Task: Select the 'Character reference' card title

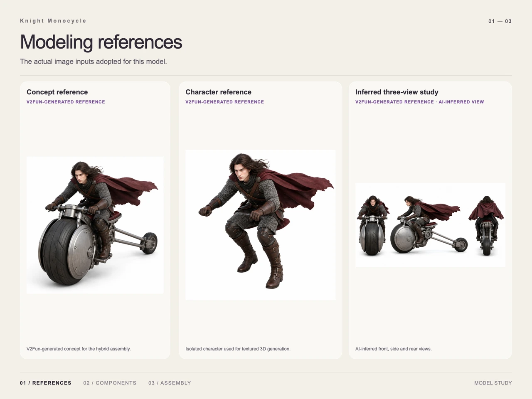Action: pos(219,92)
